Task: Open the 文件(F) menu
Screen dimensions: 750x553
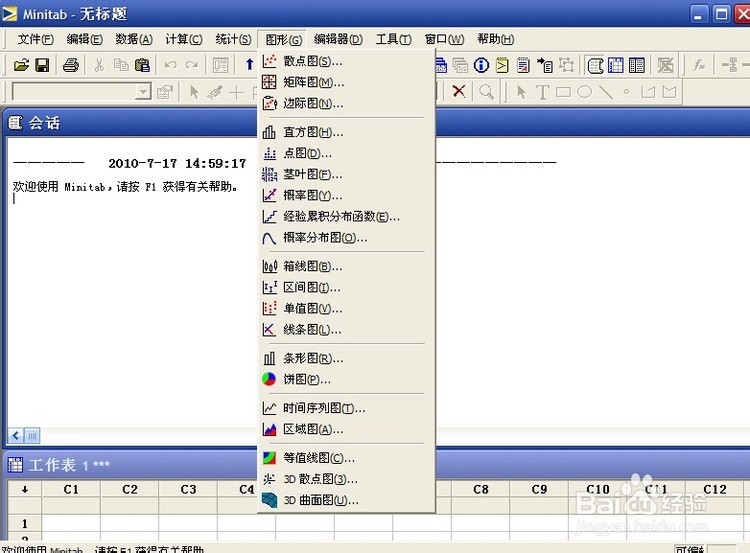Action: coord(35,39)
